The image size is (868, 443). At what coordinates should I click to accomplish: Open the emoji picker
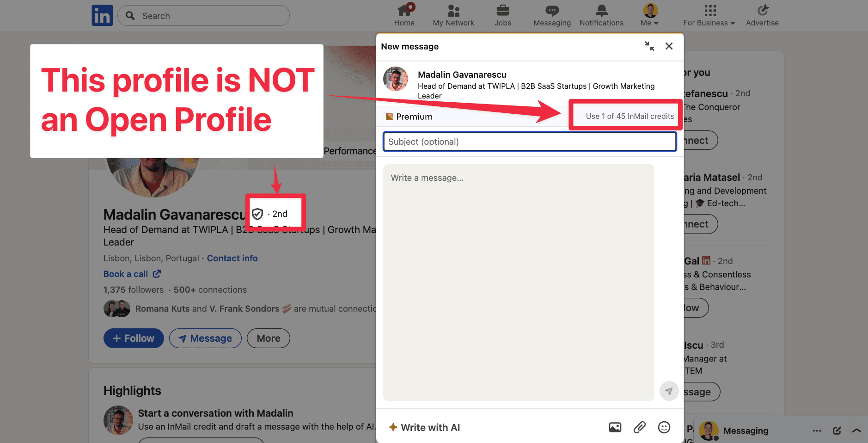pyautogui.click(x=664, y=427)
